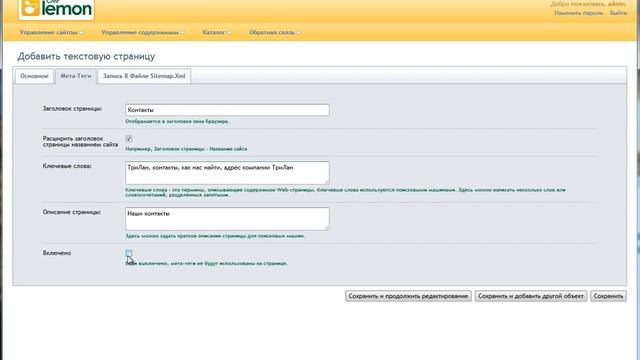Click the Расширить заголовок страницы label
The image size is (640, 360).
(x=80, y=142)
